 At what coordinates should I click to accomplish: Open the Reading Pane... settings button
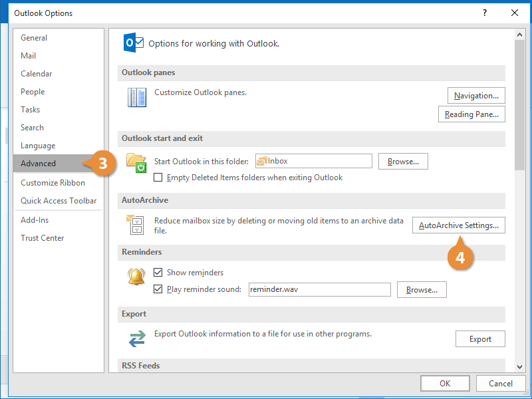tap(471, 114)
